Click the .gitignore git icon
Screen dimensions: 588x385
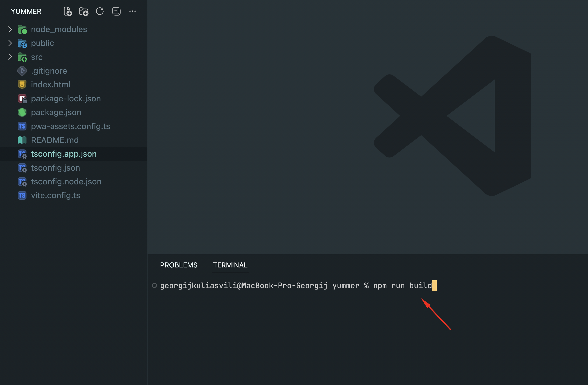click(22, 71)
